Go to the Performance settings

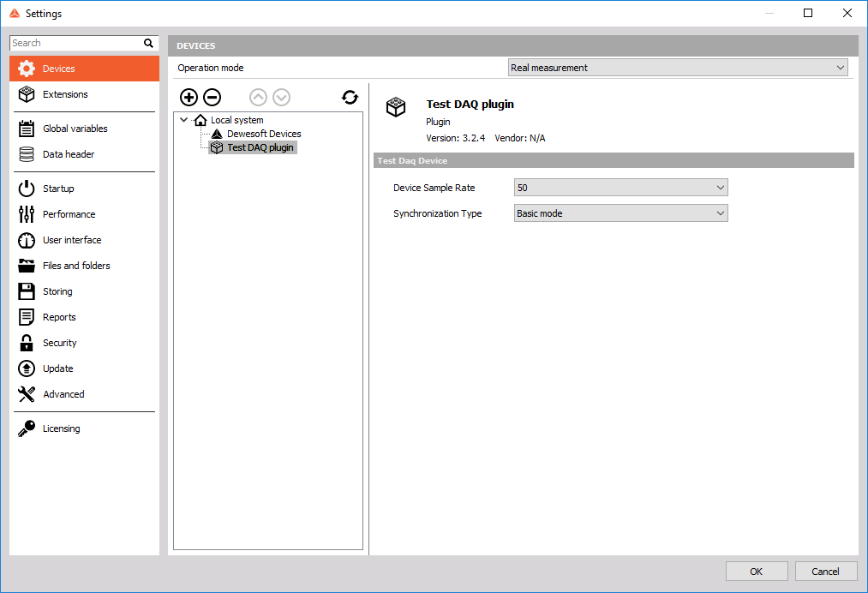(84, 214)
